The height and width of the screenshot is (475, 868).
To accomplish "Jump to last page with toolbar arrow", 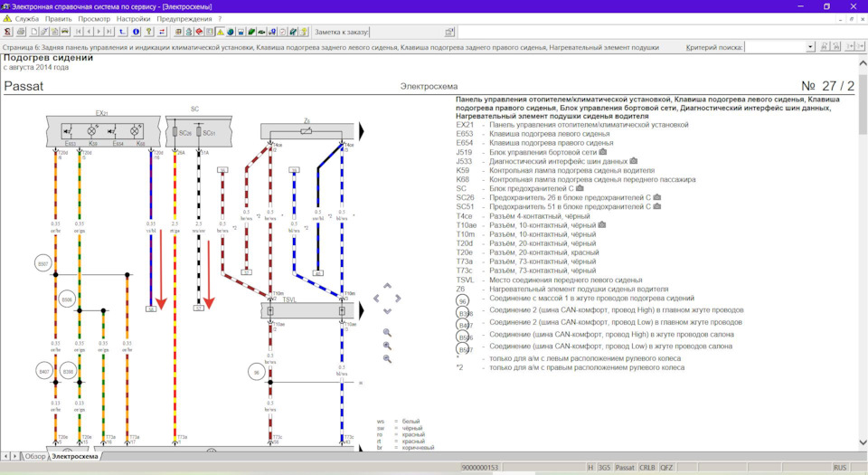I will [x=109, y=32].
